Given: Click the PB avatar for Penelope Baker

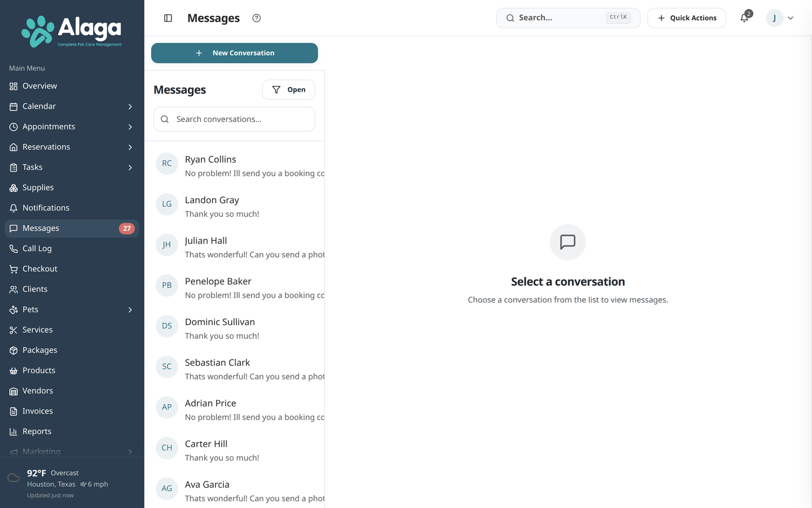Looking at the screenshot, I should tap(167, 286).
